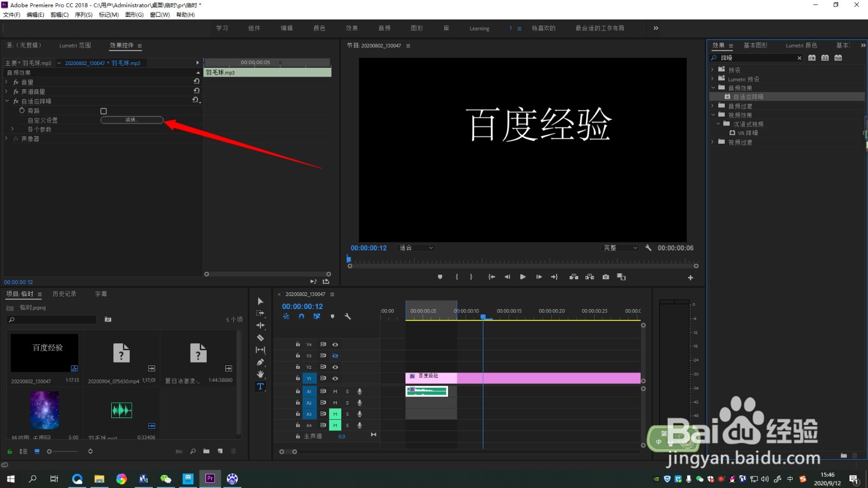Collapse the 自适应降噪 effect

[x=7, y=101]
